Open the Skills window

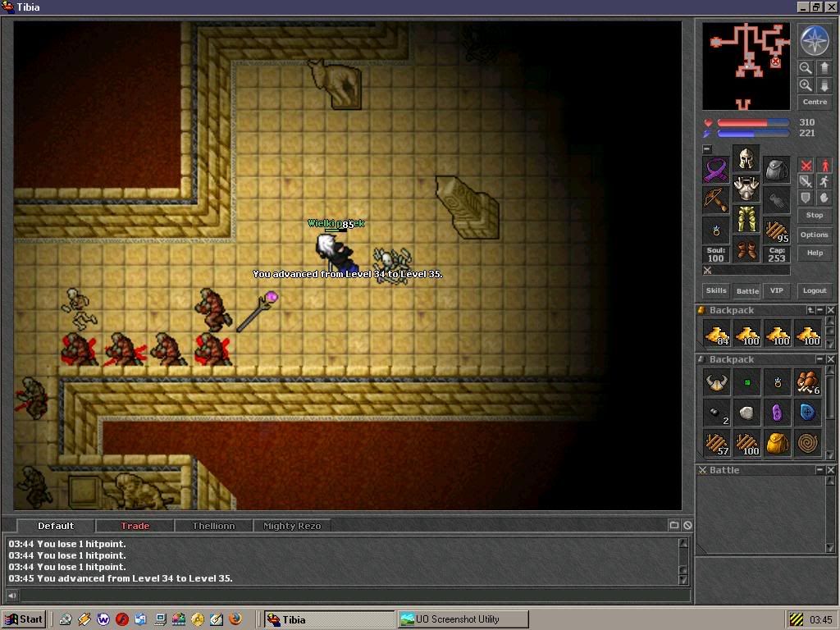(716, 290)
